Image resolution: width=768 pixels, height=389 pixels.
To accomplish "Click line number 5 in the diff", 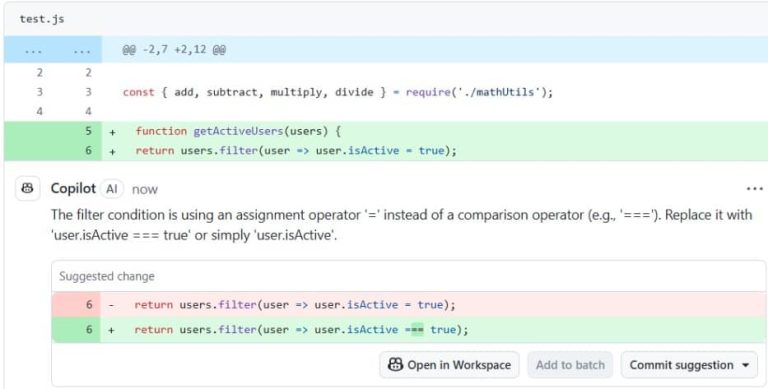I will (x=88, y=131).
